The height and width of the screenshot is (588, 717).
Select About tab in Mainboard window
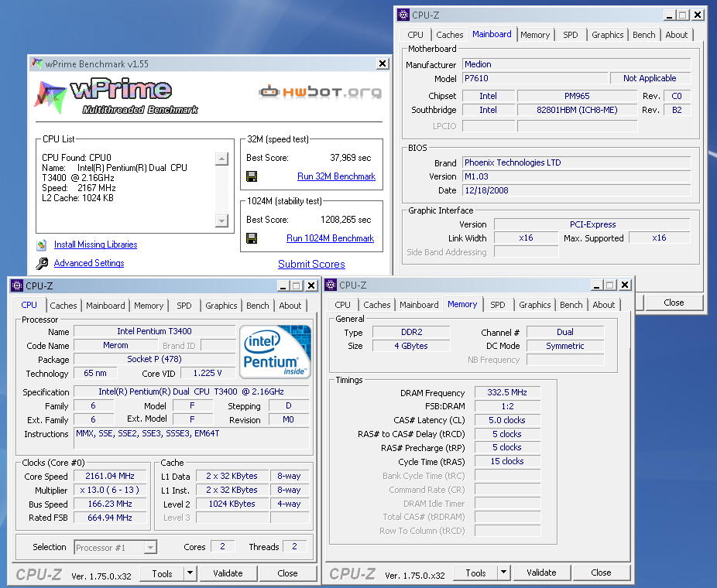point(676,35)
